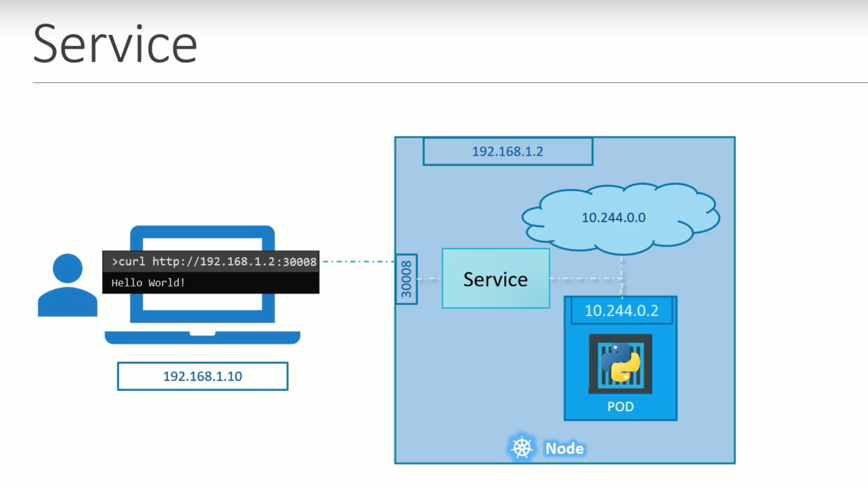Select the Service box
Screen dimensions: 868x489
pos(496,278)
